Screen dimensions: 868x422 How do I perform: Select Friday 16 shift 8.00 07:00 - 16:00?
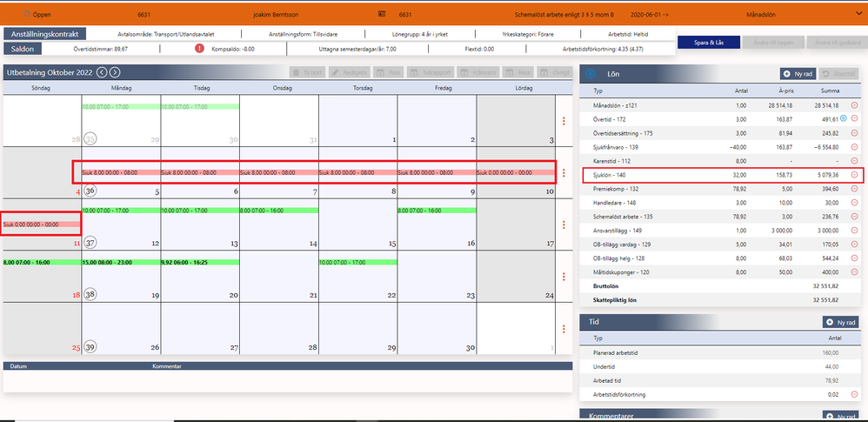tap(437, 211)
